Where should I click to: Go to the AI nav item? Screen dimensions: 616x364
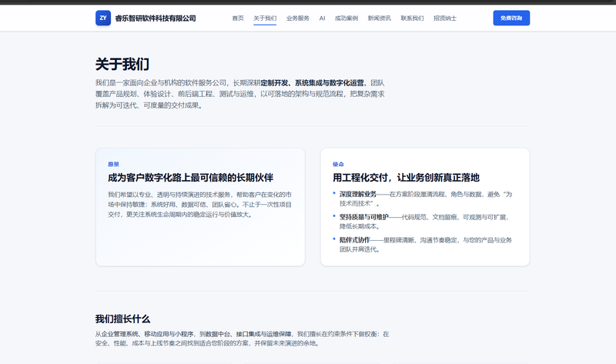[322, 18]
